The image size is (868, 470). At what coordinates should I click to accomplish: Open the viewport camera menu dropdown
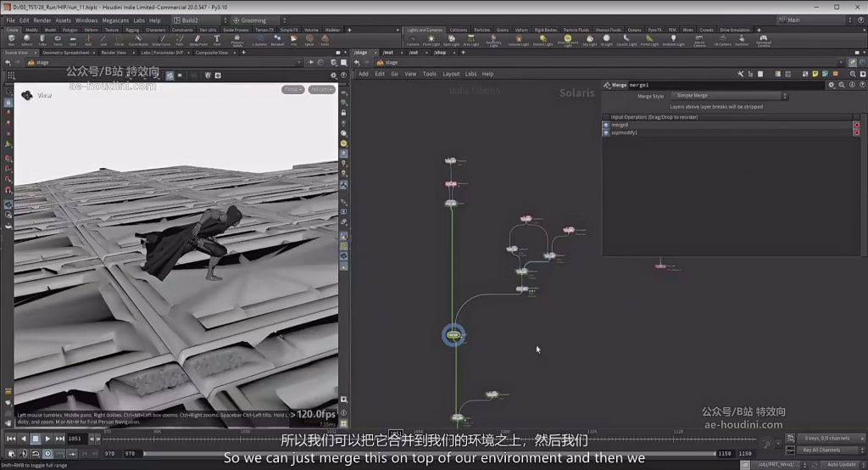321,89
